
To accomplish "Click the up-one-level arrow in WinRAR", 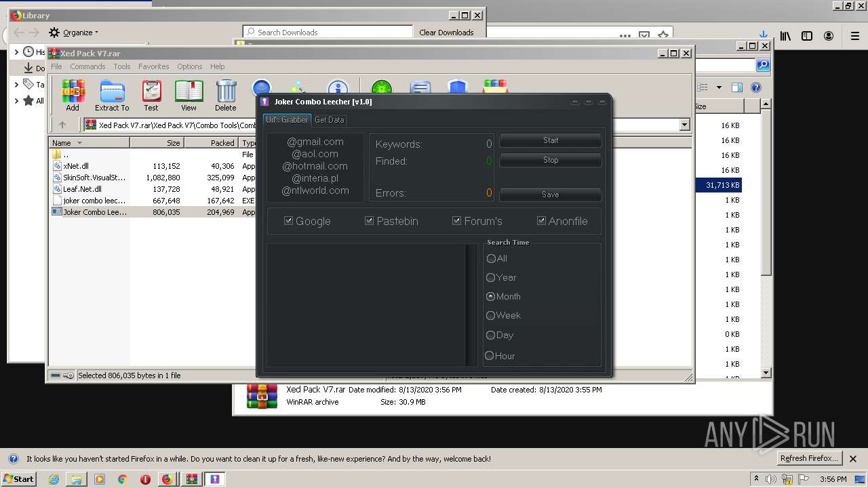I will click(62, 125).
